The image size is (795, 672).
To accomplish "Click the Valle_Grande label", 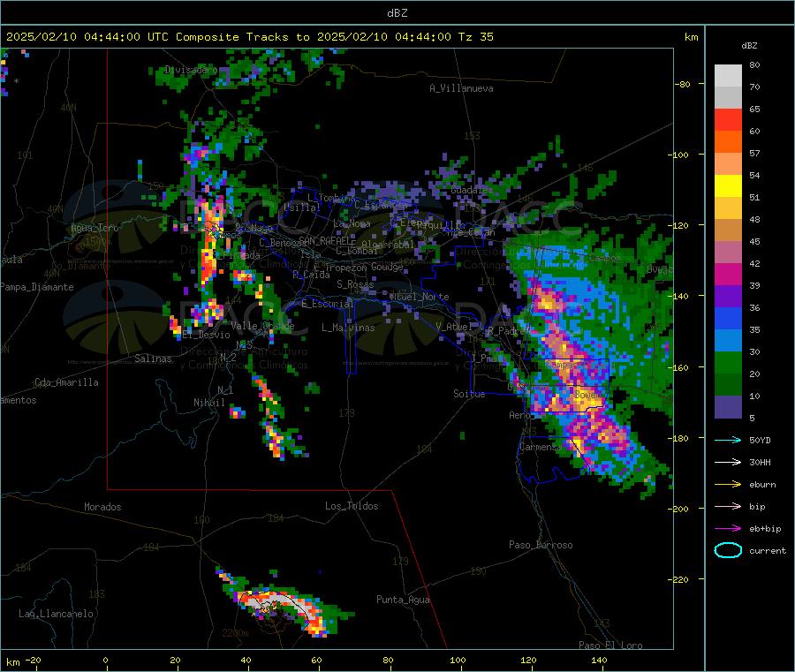I will [x=262, y=326].
